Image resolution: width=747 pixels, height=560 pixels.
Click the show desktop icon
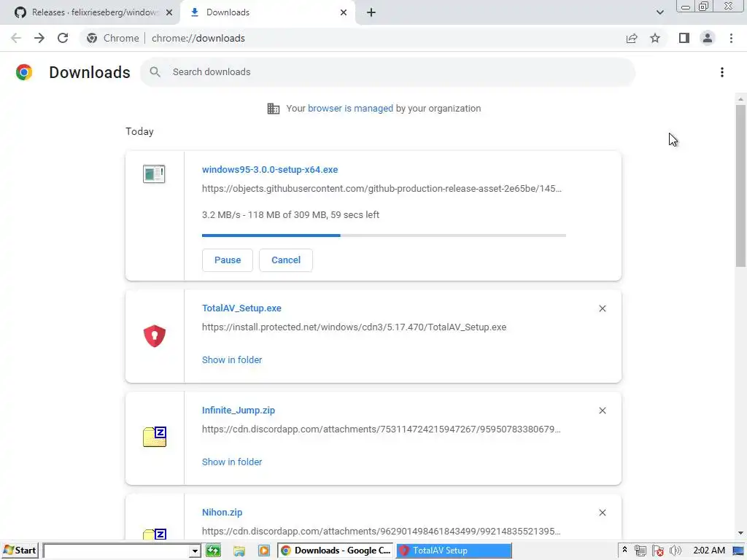coord(738,551)
